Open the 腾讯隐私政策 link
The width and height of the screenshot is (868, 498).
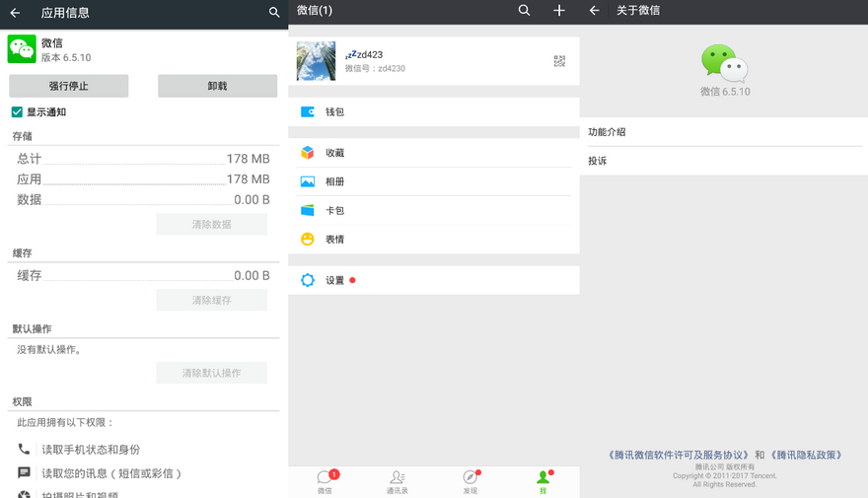coord(807,455)
